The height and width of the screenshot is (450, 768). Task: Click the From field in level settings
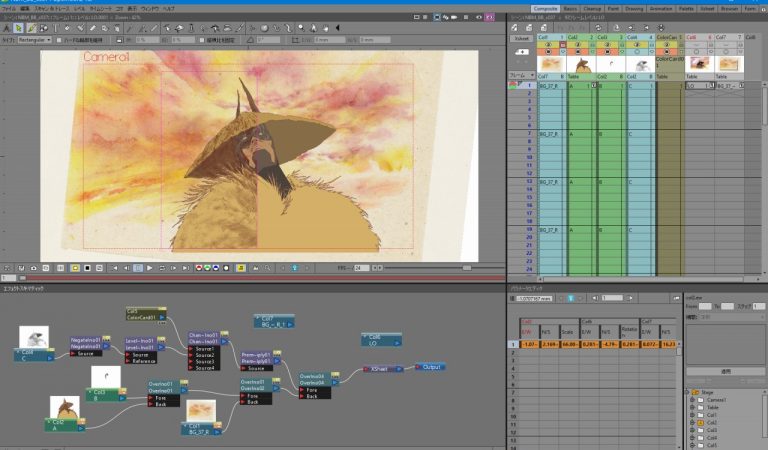704,306
